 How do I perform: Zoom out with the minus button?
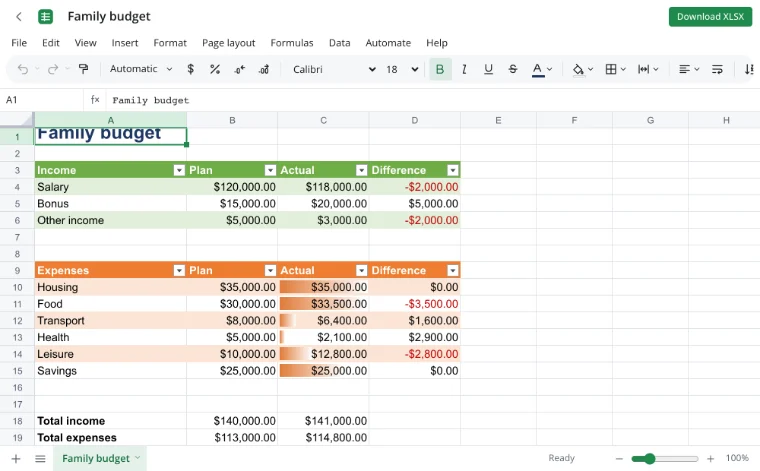tap(619, 458)
